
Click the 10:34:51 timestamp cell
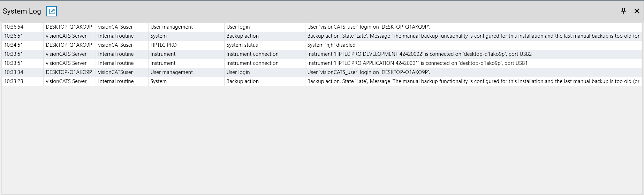(14, 45)
